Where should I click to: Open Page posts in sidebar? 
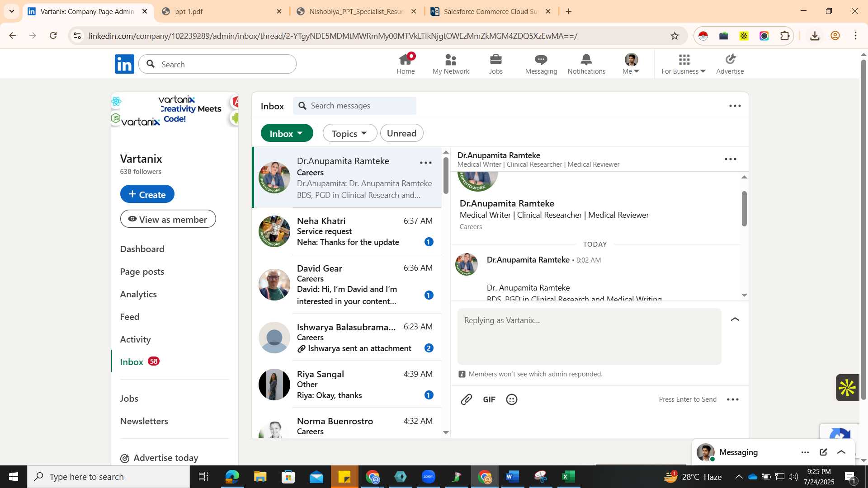pos(142,272)
